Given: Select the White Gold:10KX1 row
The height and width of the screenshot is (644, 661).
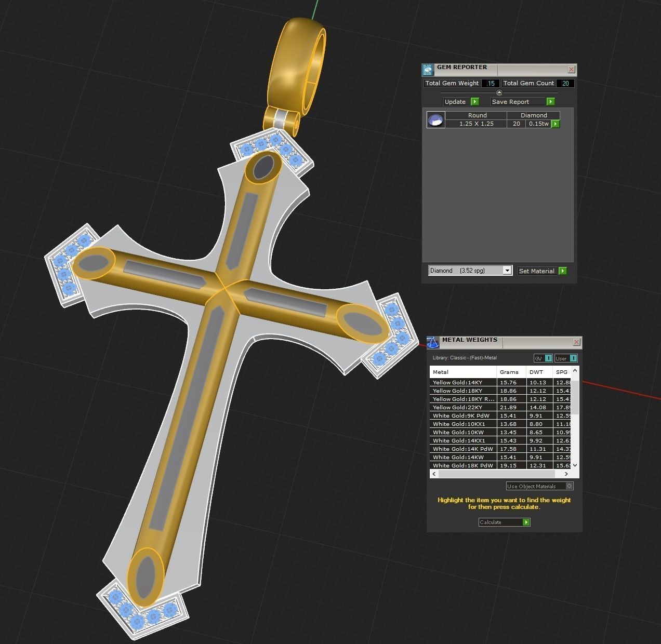Looking at the screenshot, I should pyautogui.click(x=500, y=424).
